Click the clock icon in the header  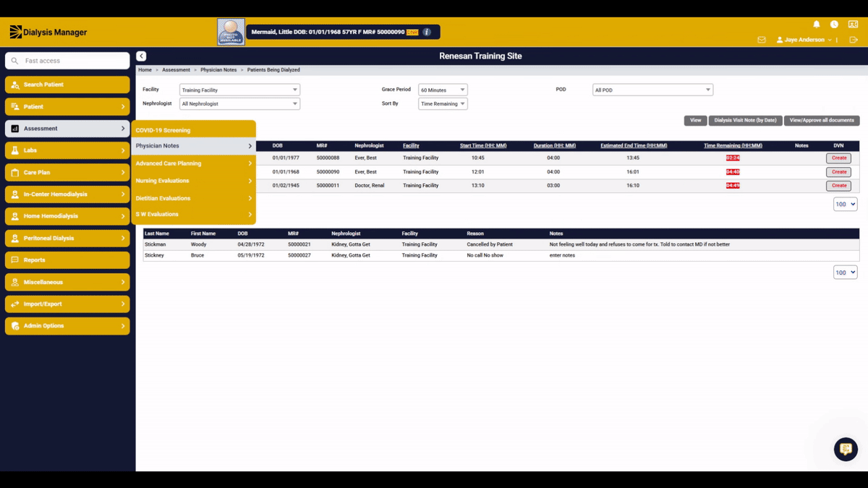coord(834,25)
